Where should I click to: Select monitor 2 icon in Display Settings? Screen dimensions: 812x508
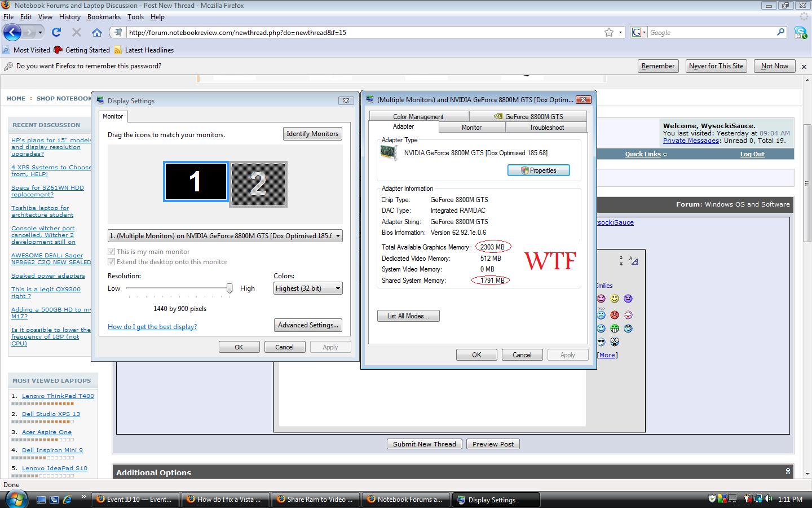coord(258,184)
